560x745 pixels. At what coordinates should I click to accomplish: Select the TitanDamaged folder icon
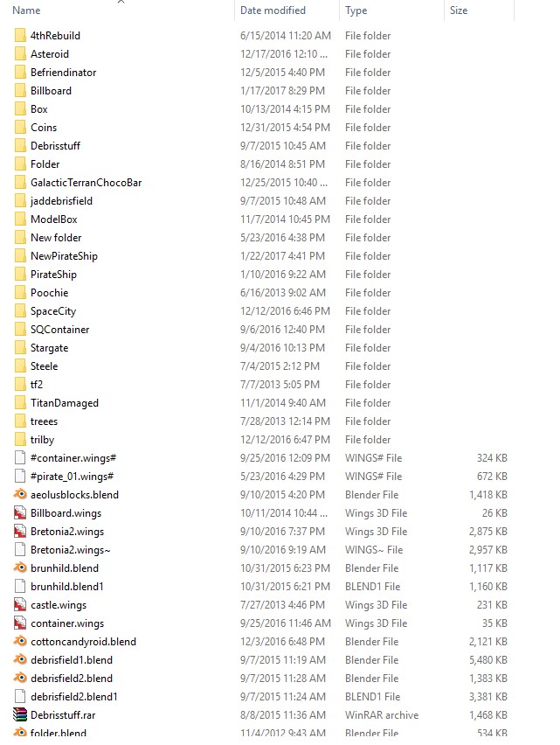[20, 403]
